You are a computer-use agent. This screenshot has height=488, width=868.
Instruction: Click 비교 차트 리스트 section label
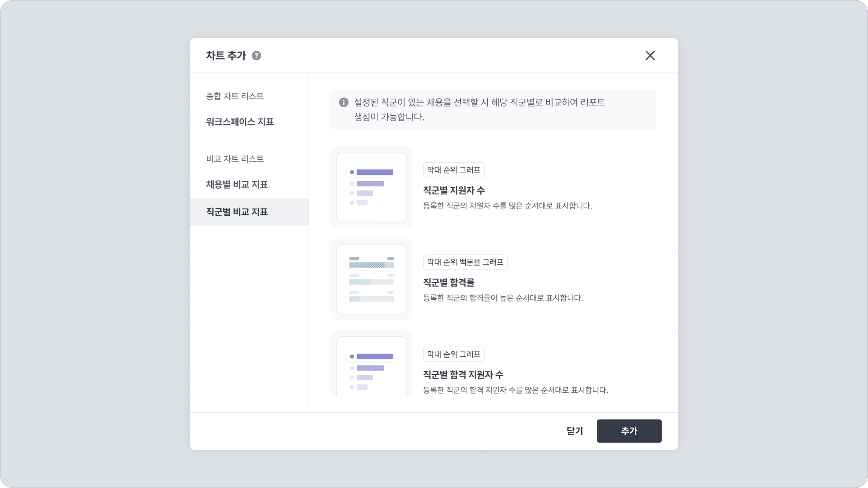click(235, 159)
